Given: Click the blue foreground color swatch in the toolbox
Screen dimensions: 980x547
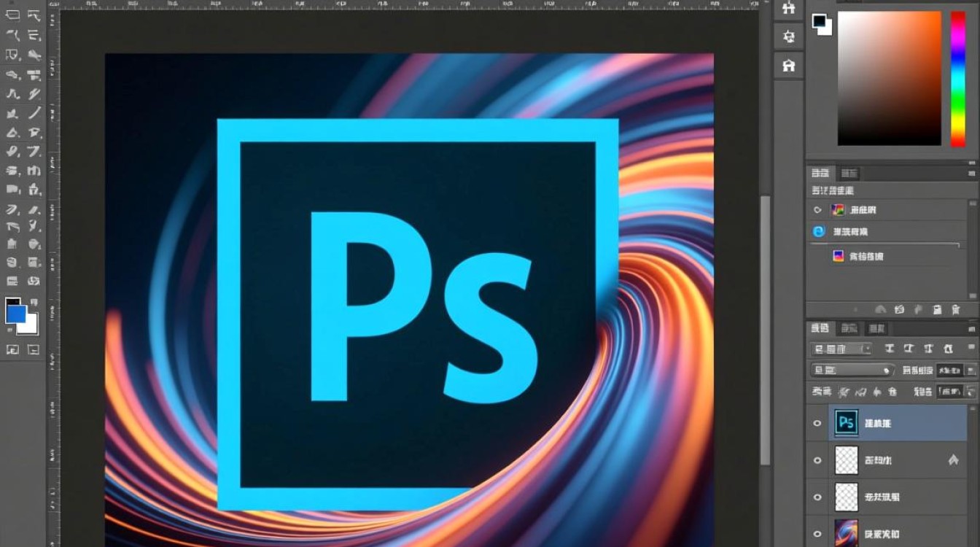Looking at the screenshot, I should coord(16,313).
